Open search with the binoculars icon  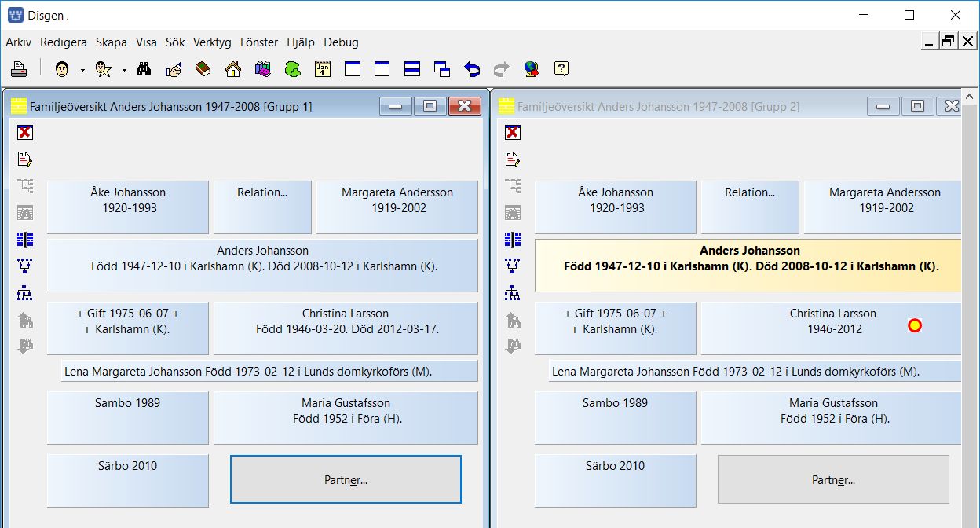[x=144, y=69]
